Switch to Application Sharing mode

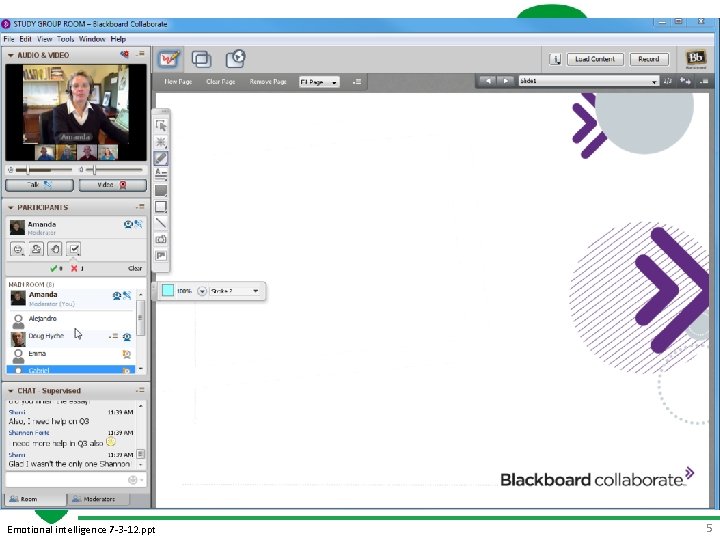(201, 59)
